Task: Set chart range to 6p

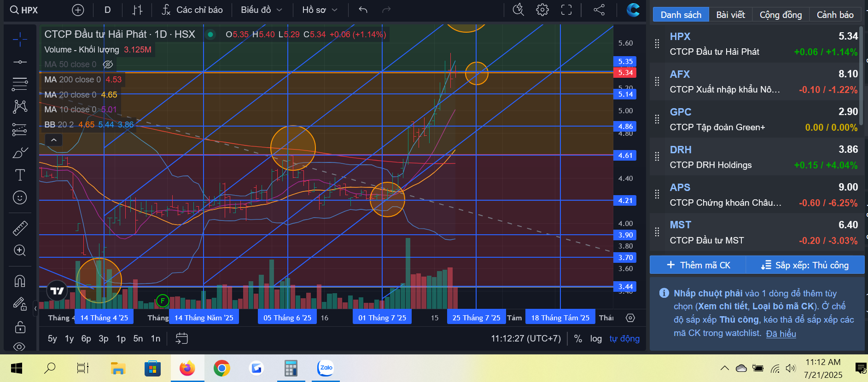Action: point(86,338)
